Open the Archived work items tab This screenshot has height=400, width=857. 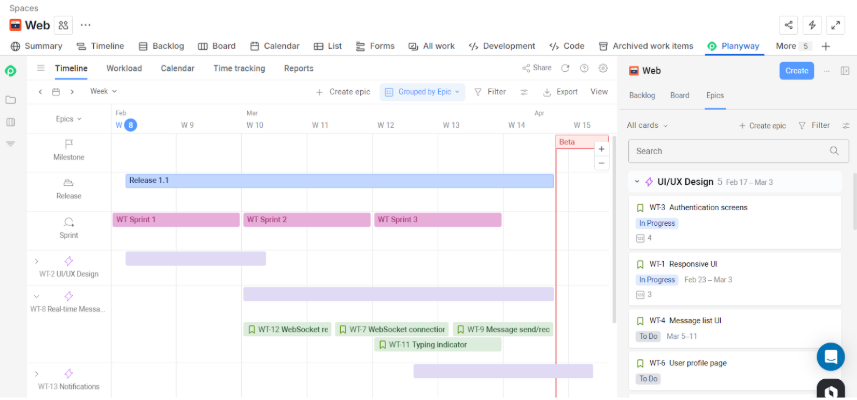(646, 46)
